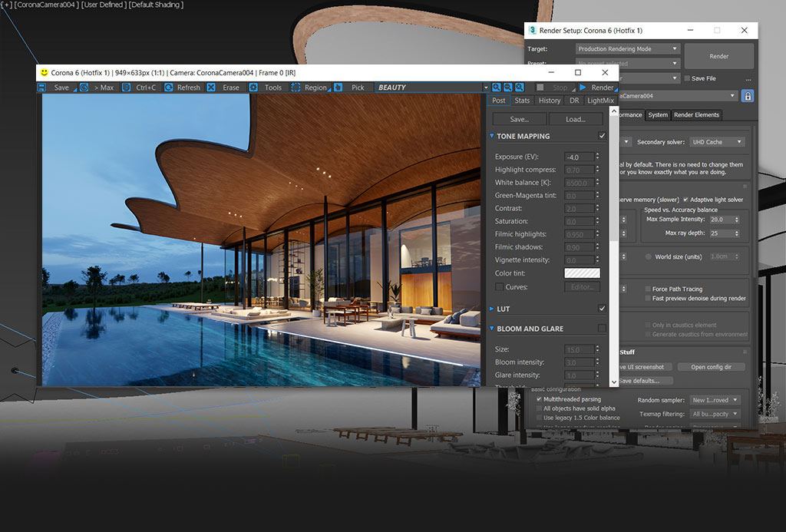Open the Target Production Rendering Mode dropdown
The image size is (786, 532).
[628, 48]
